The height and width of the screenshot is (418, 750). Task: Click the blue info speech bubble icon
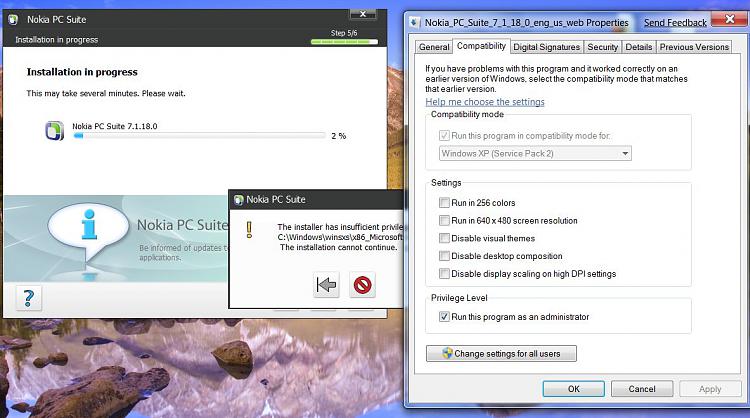point(89,232)
